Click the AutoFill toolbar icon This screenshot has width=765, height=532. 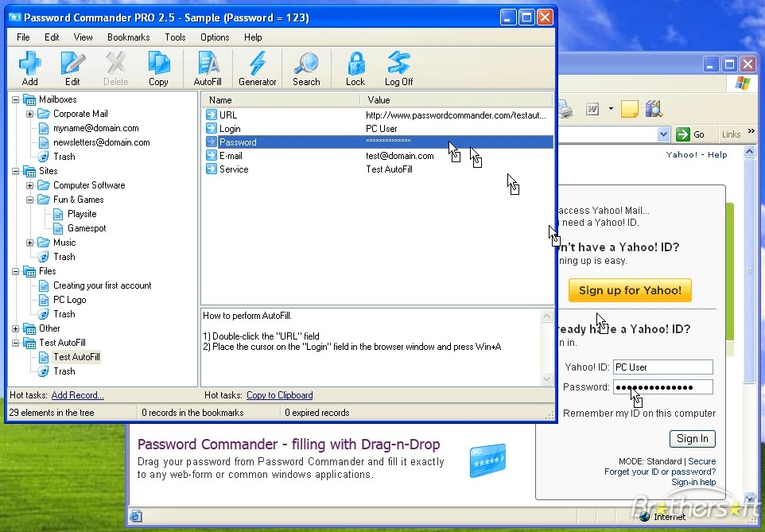pyautogui.click(x=208, y=64)
